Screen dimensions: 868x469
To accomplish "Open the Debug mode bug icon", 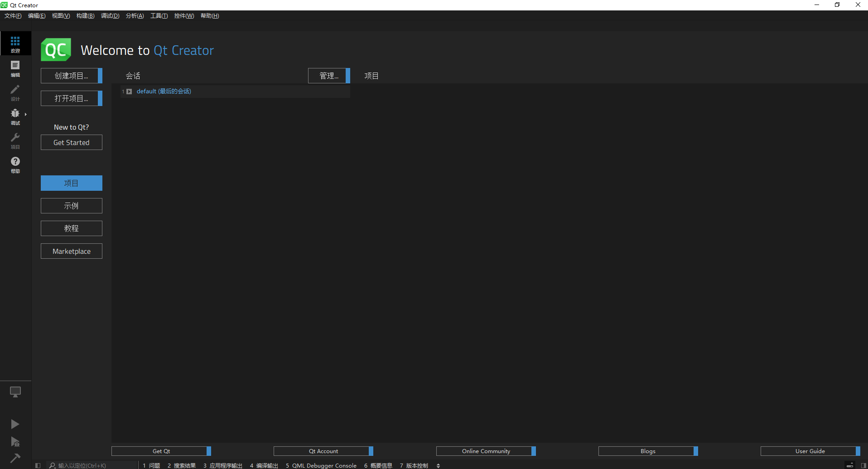I will (15, 116).
